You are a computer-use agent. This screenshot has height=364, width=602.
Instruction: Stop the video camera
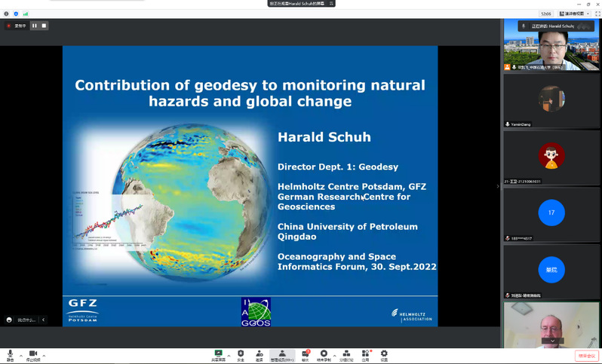click(x=33, y=354)
